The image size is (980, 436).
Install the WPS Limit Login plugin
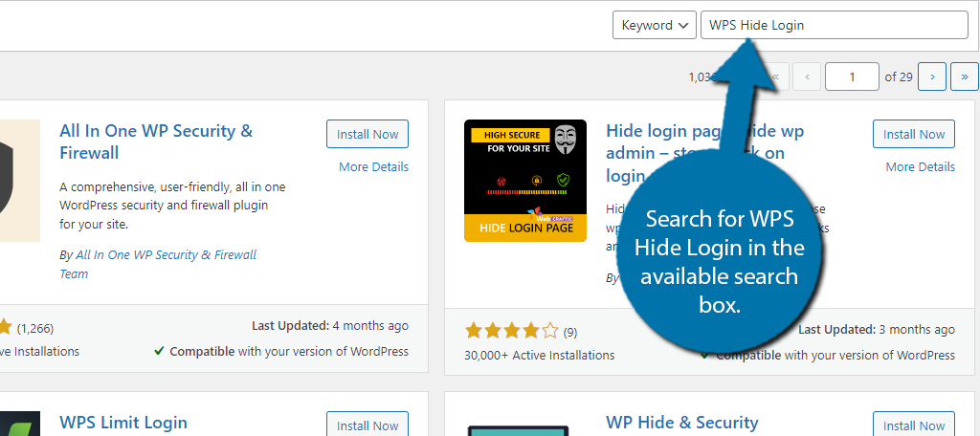367,425
